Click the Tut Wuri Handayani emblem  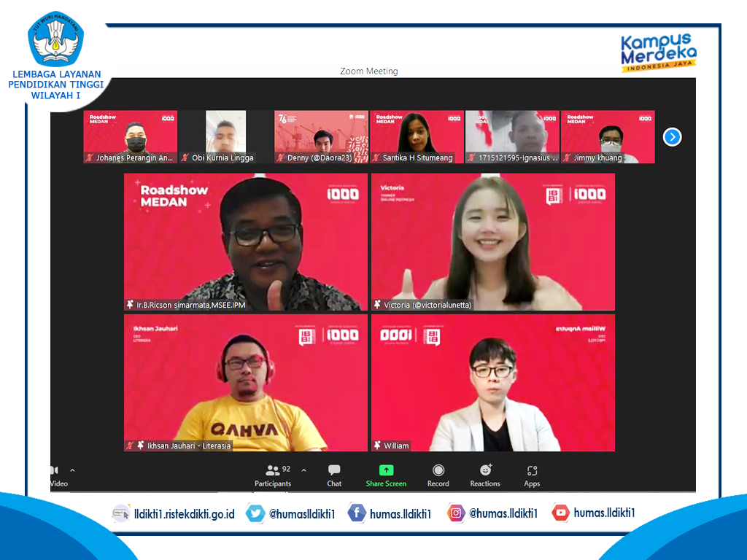[x=55, y=39]
